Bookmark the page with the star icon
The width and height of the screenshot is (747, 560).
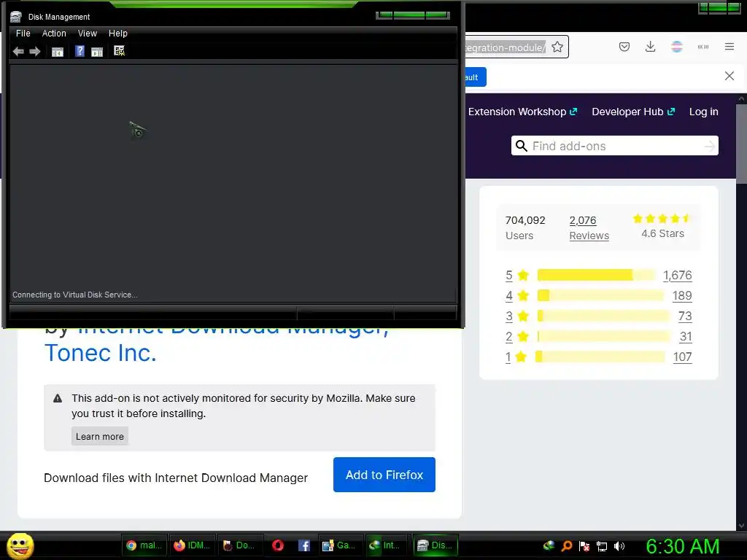click(557, 47)
